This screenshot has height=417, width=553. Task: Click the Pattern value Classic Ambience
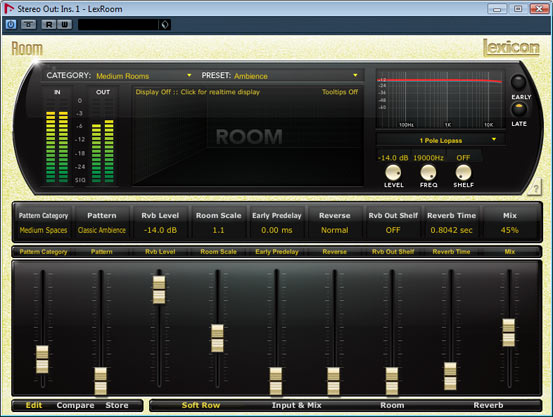pos(102,230)
